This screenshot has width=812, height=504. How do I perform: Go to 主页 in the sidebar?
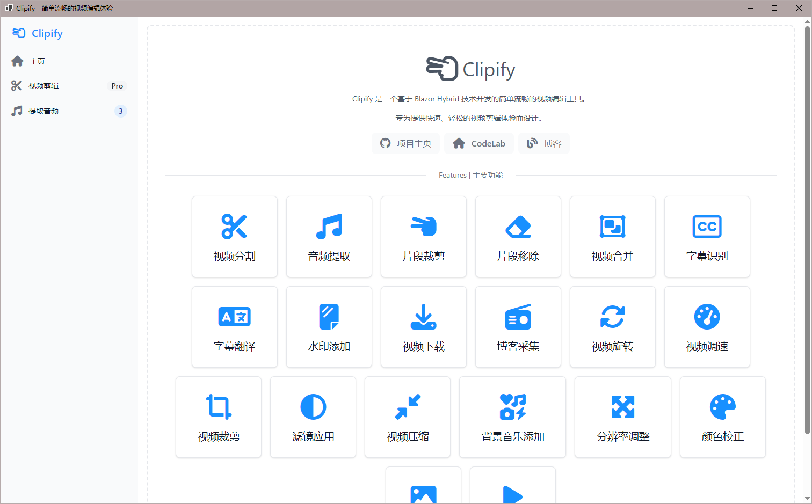(x=37, y=61)
